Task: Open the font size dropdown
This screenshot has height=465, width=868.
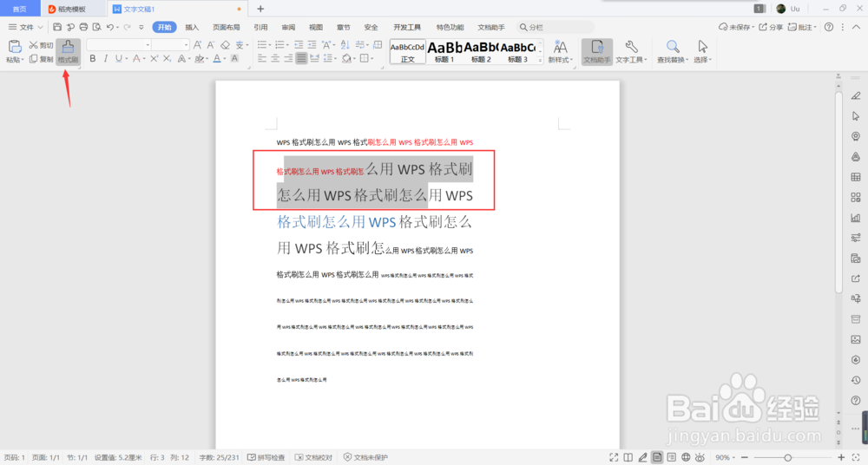Action: point(186,45)
